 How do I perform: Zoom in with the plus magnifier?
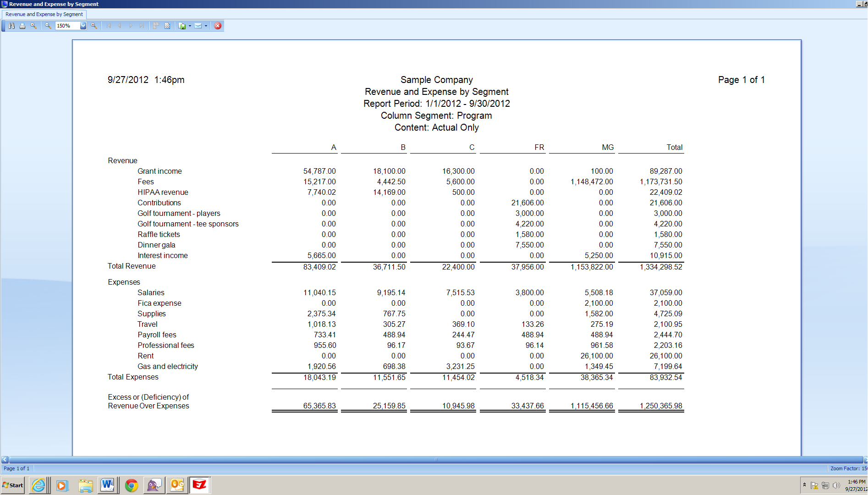pos(94,26)
